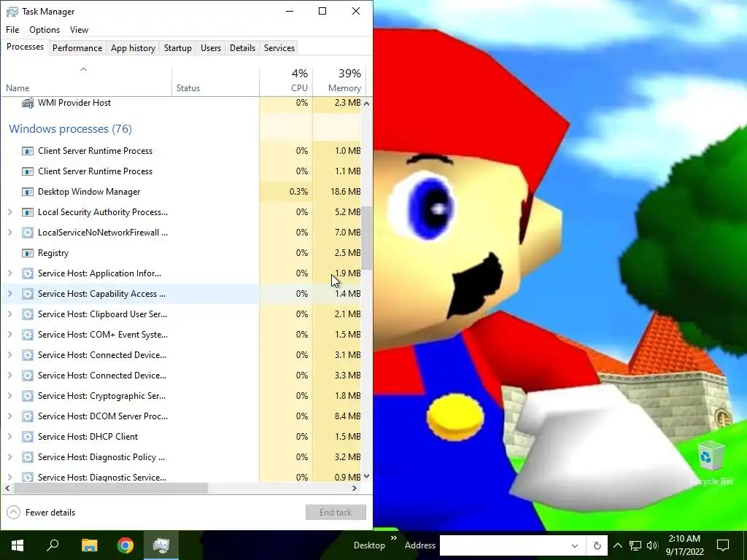
Task: Expand Service Host: DCOM Server Proc... row
Action: pos(9,416)
